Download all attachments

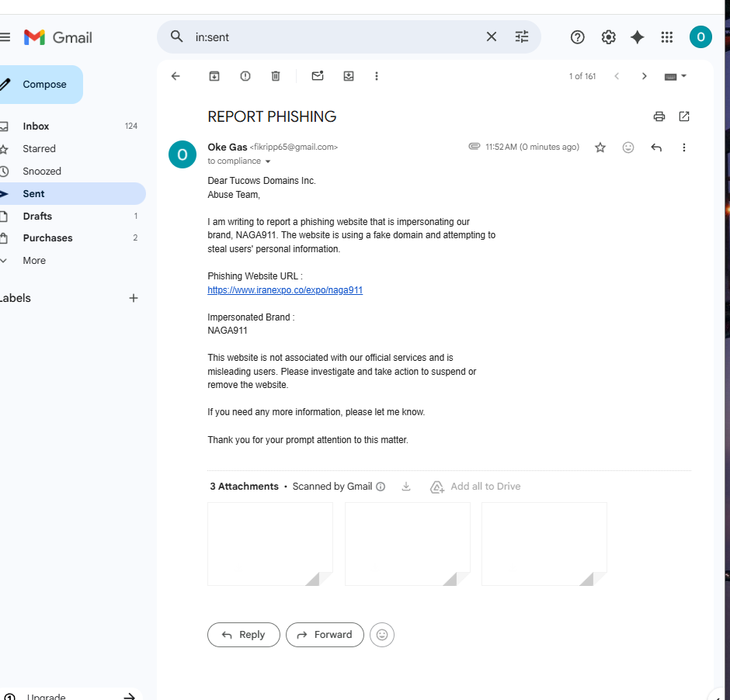coord(406,487)
